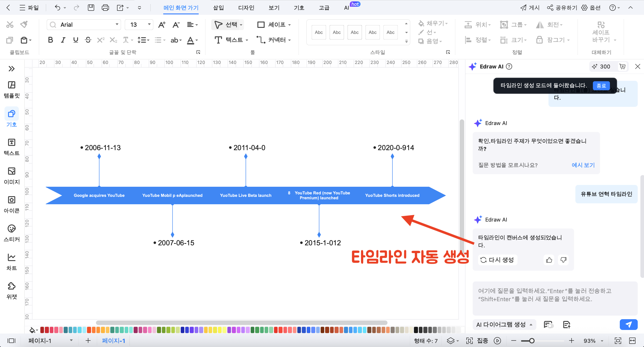The image size is (644, 347).
Task: Click the 다시 생성 (Regenerate) button
Action: coord(497,260)
